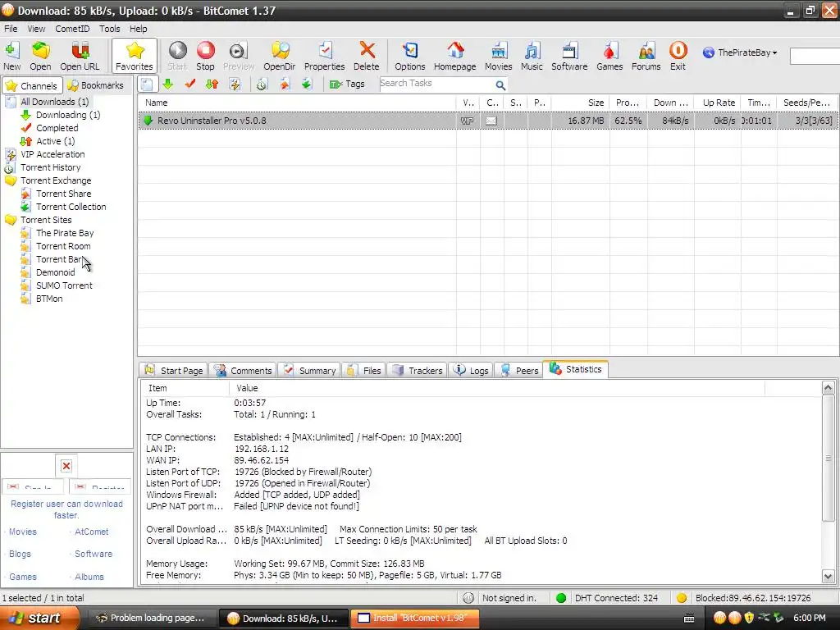Click the Blogs link in the side panel

pyautogui.click(x=20, y=554)
